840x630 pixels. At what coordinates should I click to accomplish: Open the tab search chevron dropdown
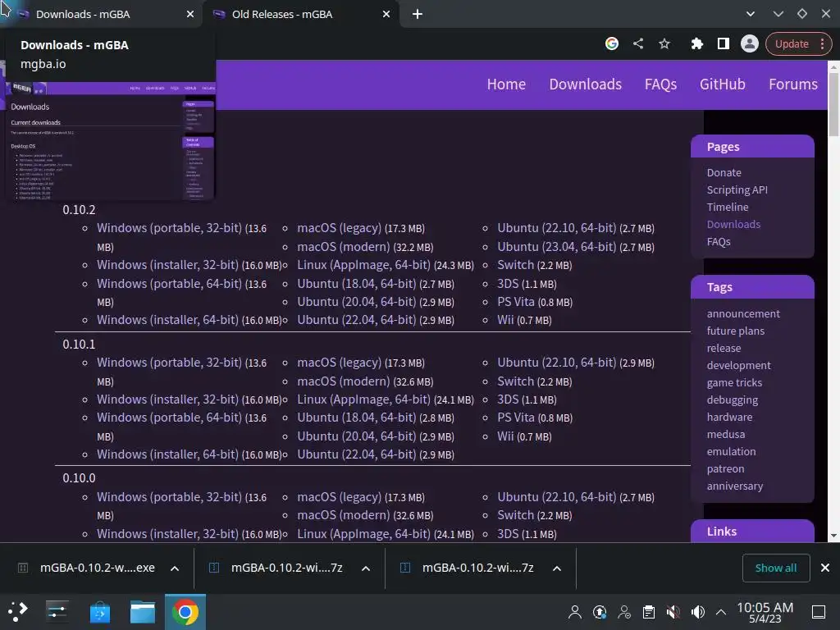(x=750, y=14)
